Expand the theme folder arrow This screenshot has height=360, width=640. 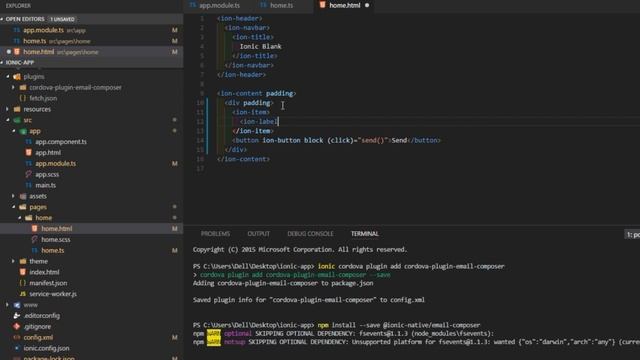pos(13,261)
